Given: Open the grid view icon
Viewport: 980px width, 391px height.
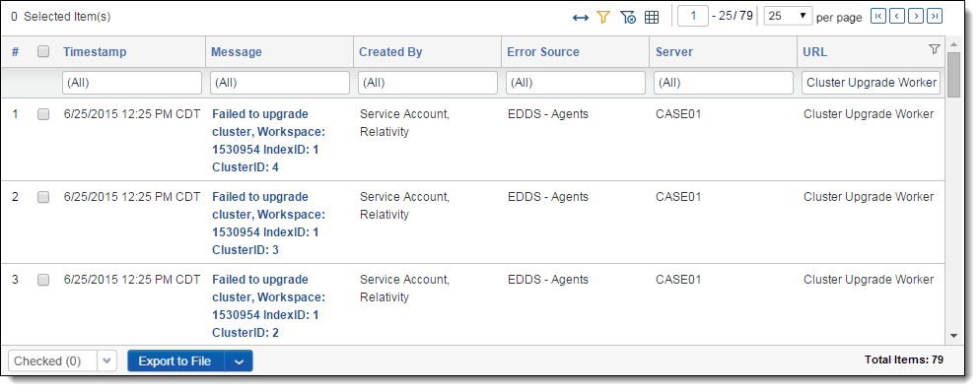Looking at the screenshot, I should [652, 18].
